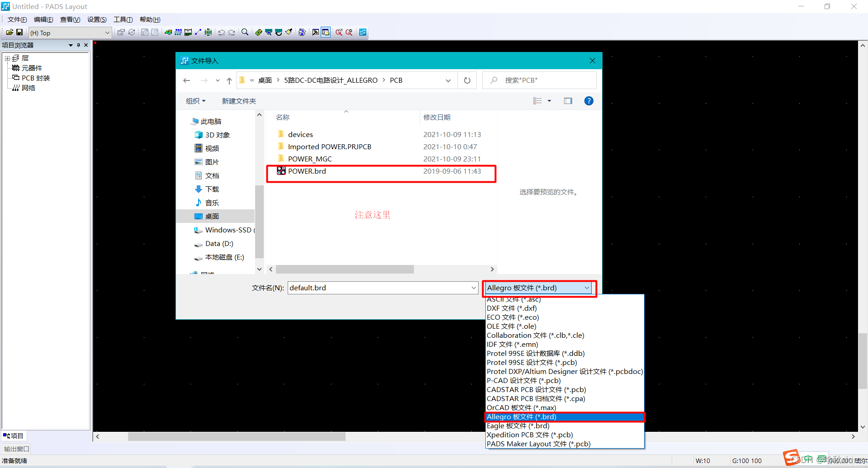Open the Drafting toolbar icon
868x468 pixels.
coord(168,32)
